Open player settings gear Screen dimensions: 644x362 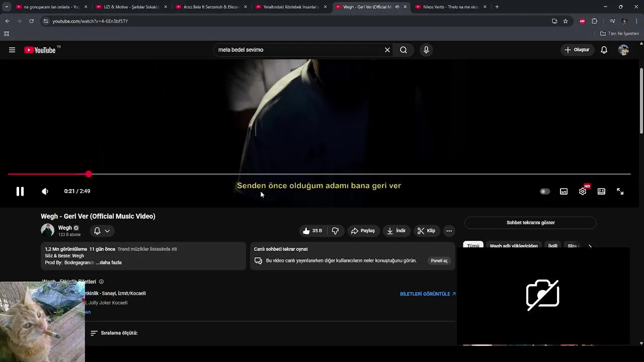click(583, 192)
